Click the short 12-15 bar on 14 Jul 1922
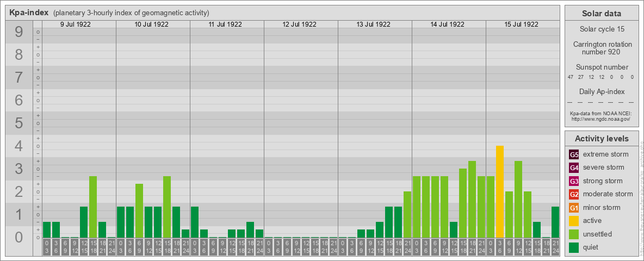This screenshot has width=644, height=261. (x=454, y=230)
